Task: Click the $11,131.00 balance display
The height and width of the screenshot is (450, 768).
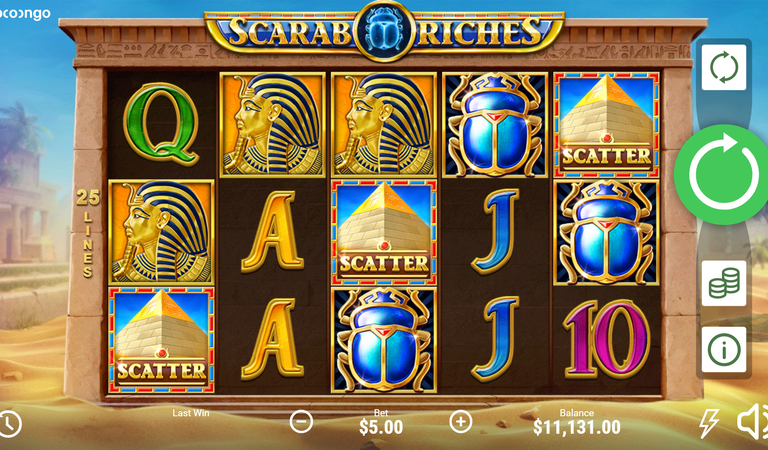Action: (x=576, y=427)
